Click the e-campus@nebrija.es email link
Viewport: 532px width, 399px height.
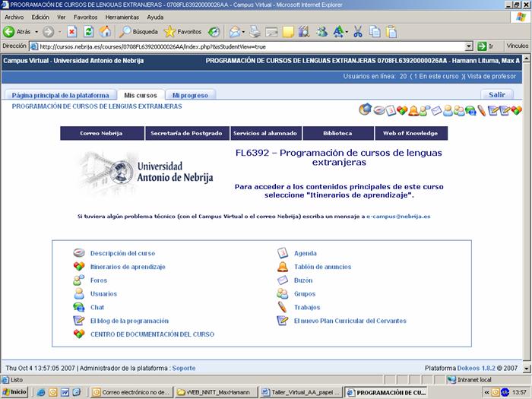click(x=398, y=216)
